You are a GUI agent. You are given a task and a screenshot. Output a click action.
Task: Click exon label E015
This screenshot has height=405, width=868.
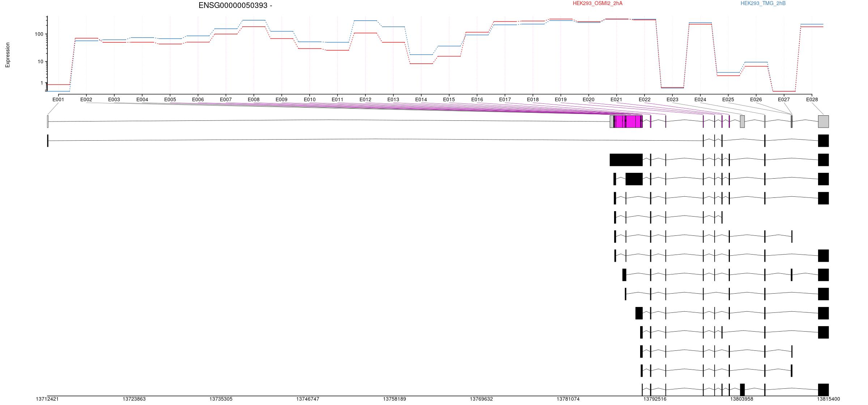point(449,99)
